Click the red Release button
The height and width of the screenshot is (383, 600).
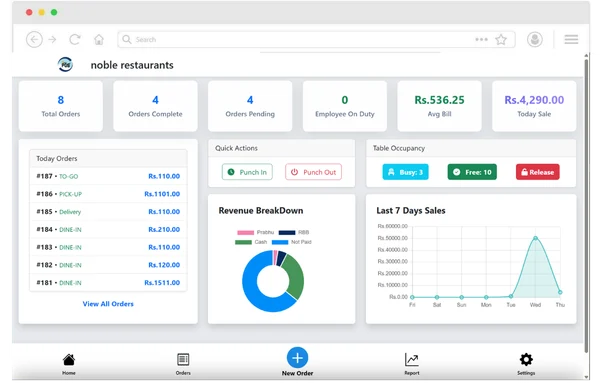(x=538, y=172)
